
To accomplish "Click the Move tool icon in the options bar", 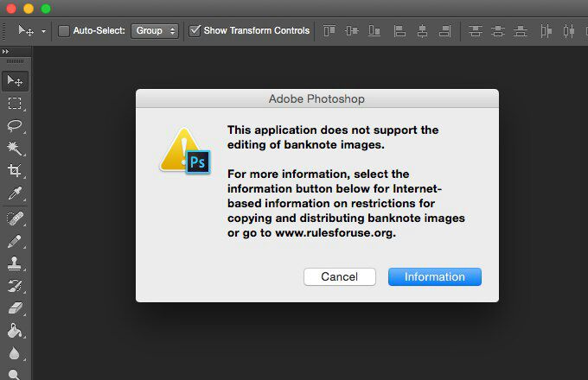I will tap(26, 30).
